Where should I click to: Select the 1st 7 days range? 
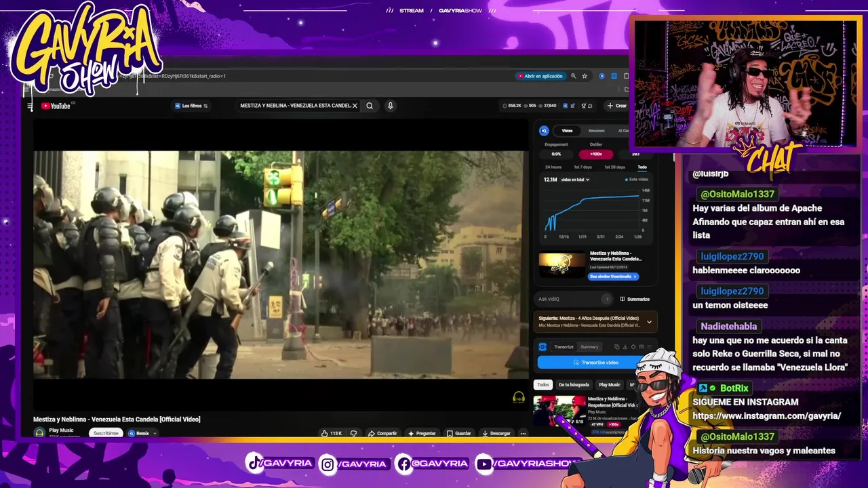pyautogui.click(x=583, y=167)
